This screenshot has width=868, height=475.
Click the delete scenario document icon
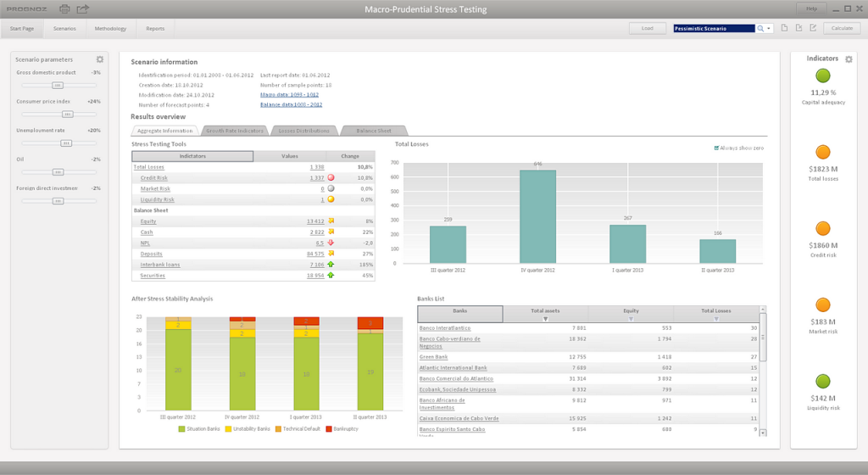pyautogui.click(x=798, y=28)
